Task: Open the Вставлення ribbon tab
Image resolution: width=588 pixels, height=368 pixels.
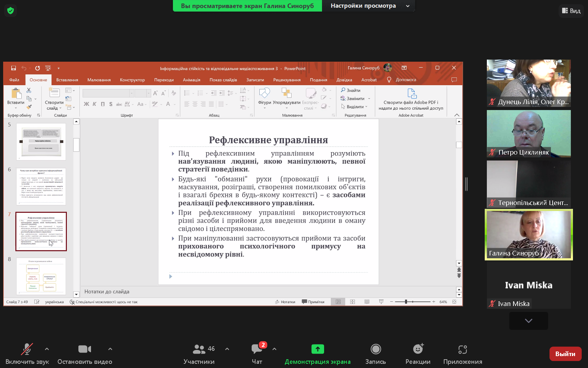Action: tap(67, 80)
